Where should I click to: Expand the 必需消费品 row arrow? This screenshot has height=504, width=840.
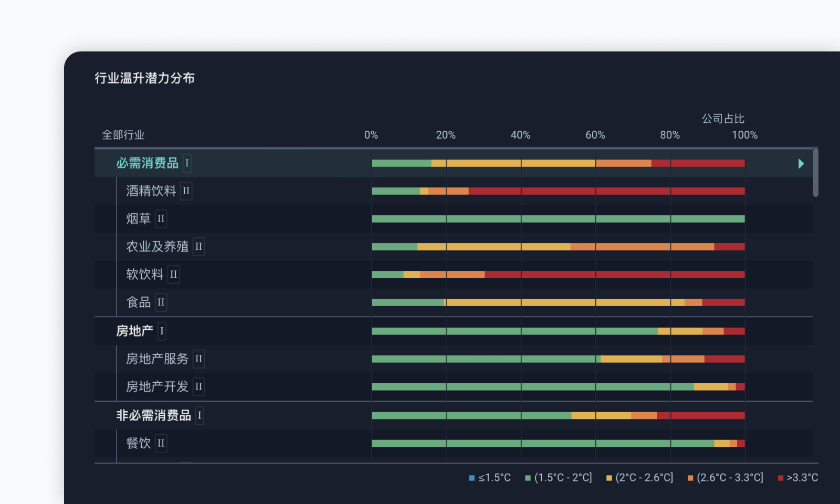pyautogui.click(x=801, y=164)
